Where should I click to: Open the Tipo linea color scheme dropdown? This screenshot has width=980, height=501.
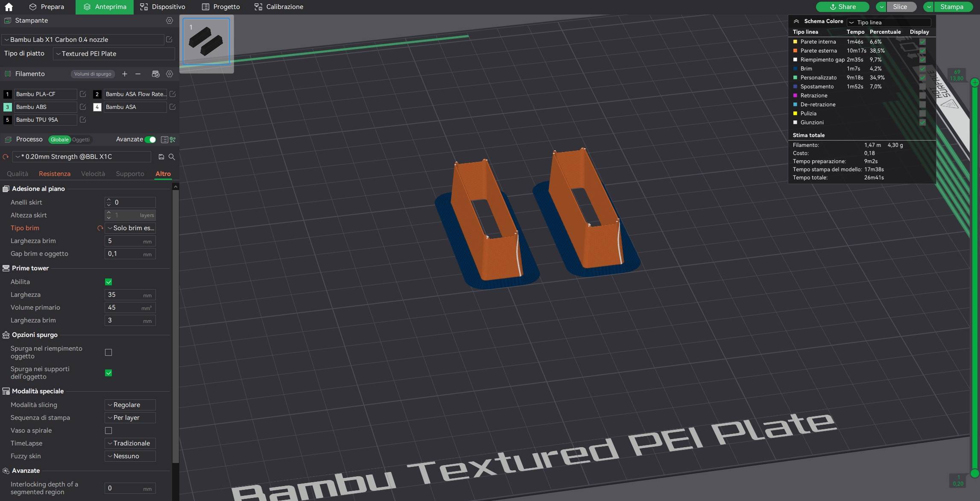(889, 22)
